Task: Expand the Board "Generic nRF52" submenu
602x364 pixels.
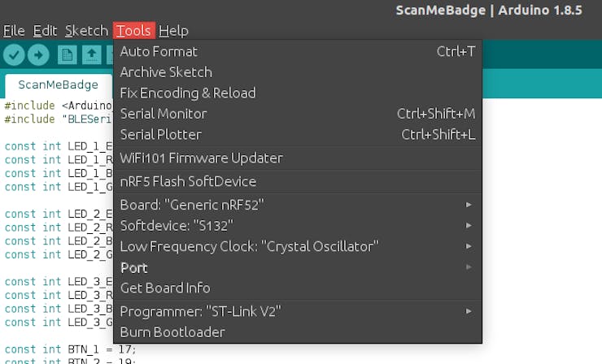Action: coord(298,205)
